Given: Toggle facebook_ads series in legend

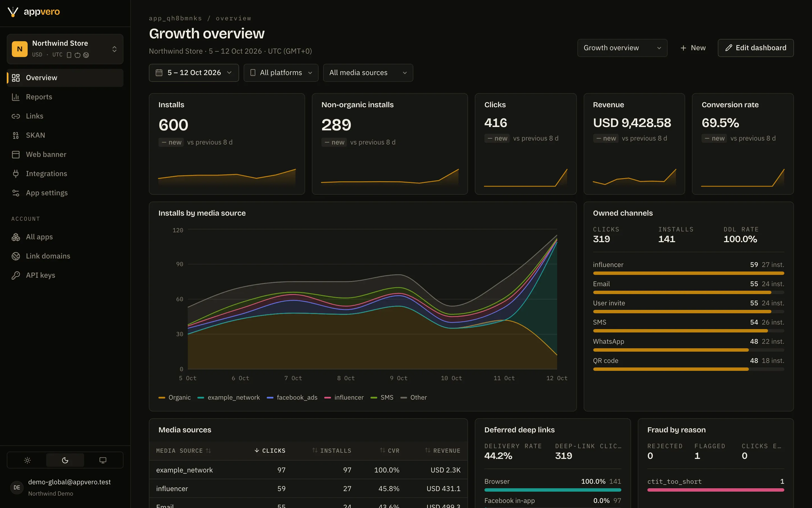Looking at the screenshot, I should pos(292,397).
